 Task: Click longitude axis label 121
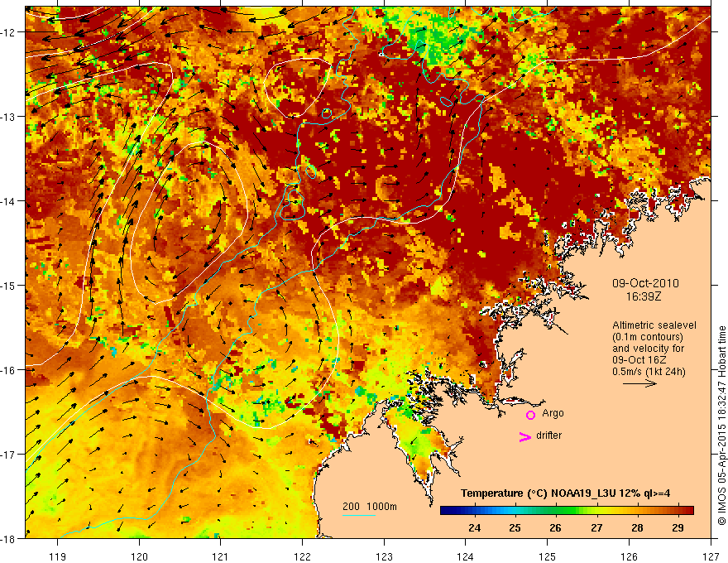coord(221,556)
